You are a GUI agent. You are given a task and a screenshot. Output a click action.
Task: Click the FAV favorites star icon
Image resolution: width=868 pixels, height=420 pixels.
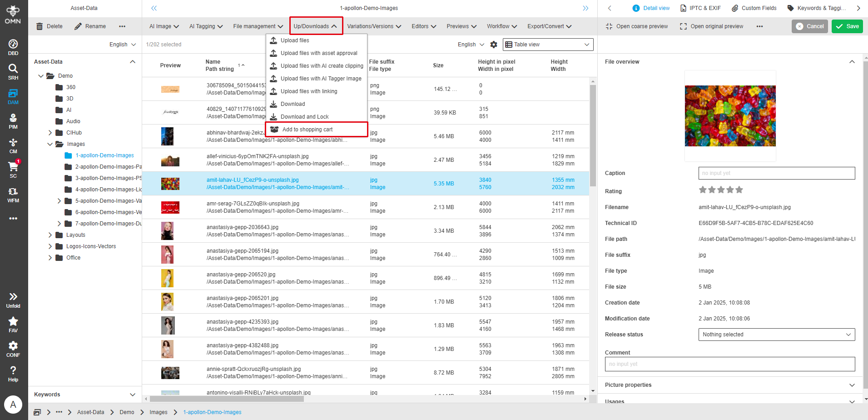tap(13, 324)
